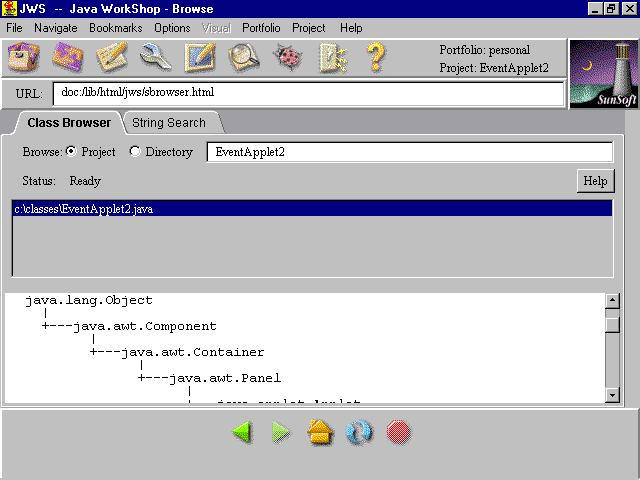Viewport: 640px width, 480px height.
Task: Open the File menu
Action: click(x=14, y=28)
